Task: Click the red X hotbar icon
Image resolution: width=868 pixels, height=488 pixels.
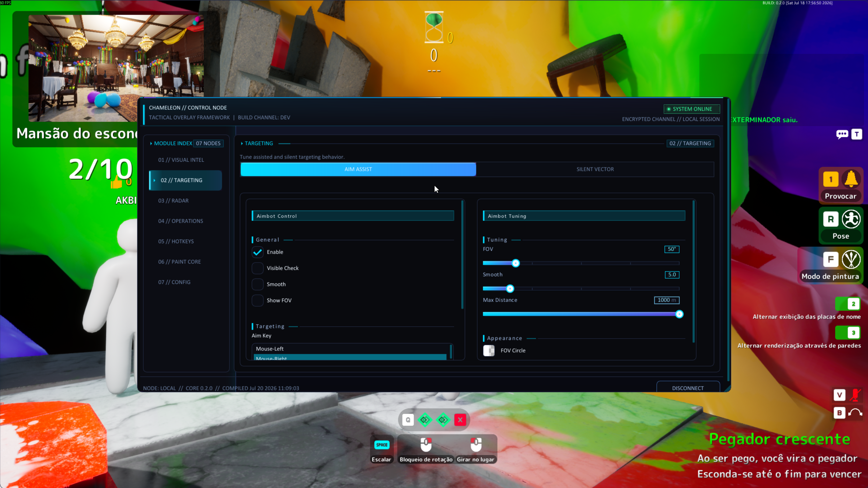Action: (x=460, y=420)
